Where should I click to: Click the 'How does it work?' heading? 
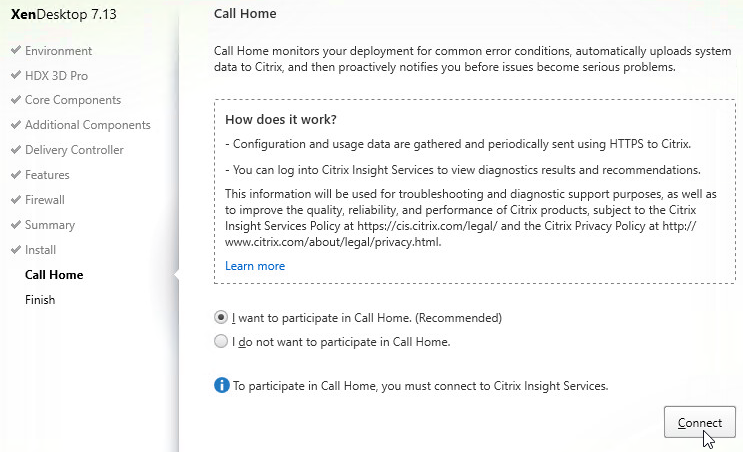point(281,119)
